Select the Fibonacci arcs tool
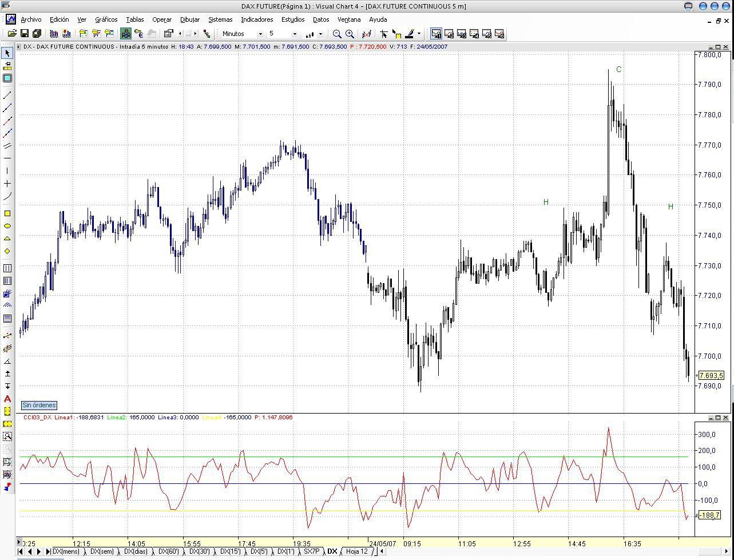The image size is (734, 560). tap(7, 306)
